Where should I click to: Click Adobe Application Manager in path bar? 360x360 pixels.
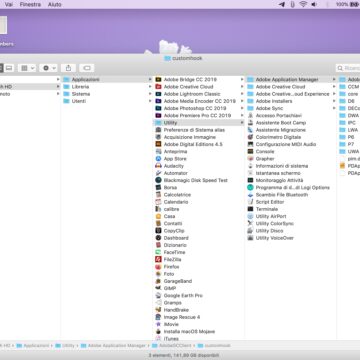[x=113, y=346]
